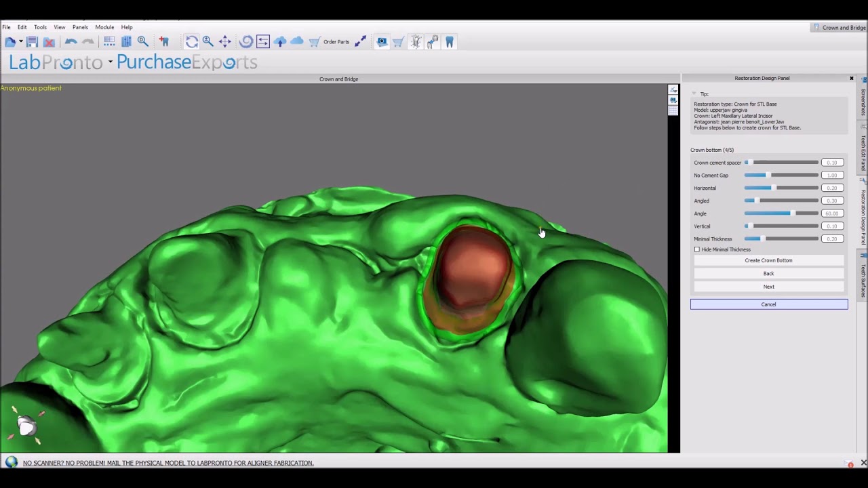Adjust the Horizontal slider
Viewport: 868px width, 488px height.
(781, 188)
